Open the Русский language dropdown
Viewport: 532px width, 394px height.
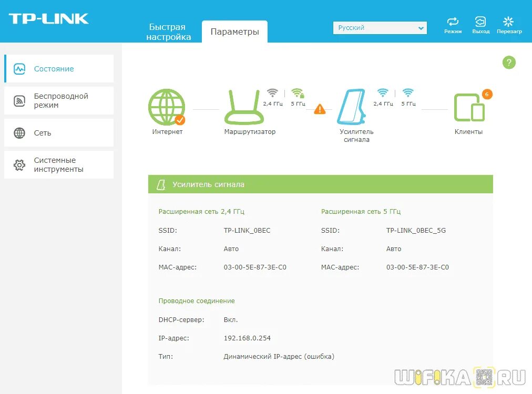point(380,28)
